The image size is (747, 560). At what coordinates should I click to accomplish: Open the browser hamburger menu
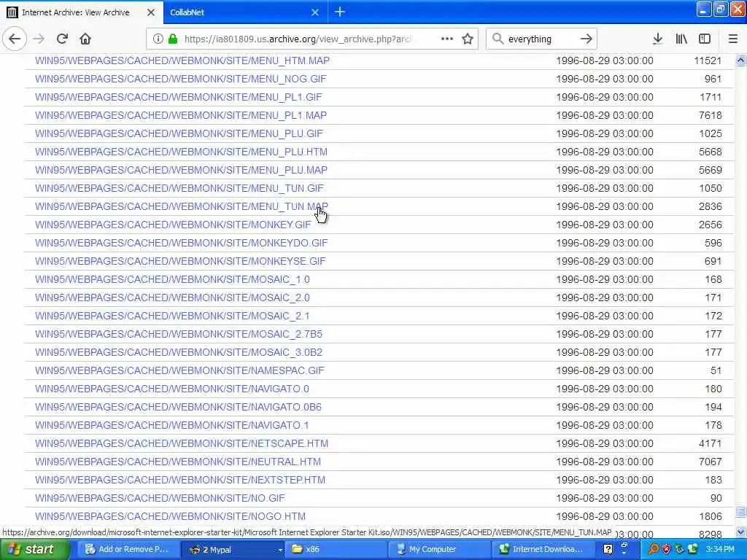tap(732, 39)
